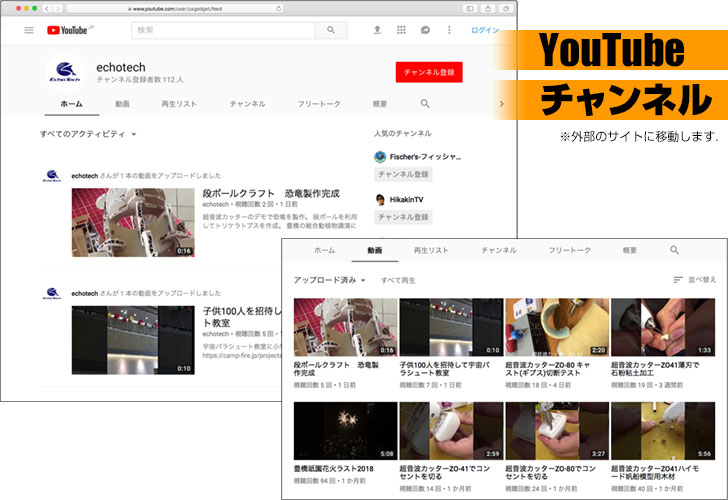Click the upload video icon

click(x=377, y=30)
